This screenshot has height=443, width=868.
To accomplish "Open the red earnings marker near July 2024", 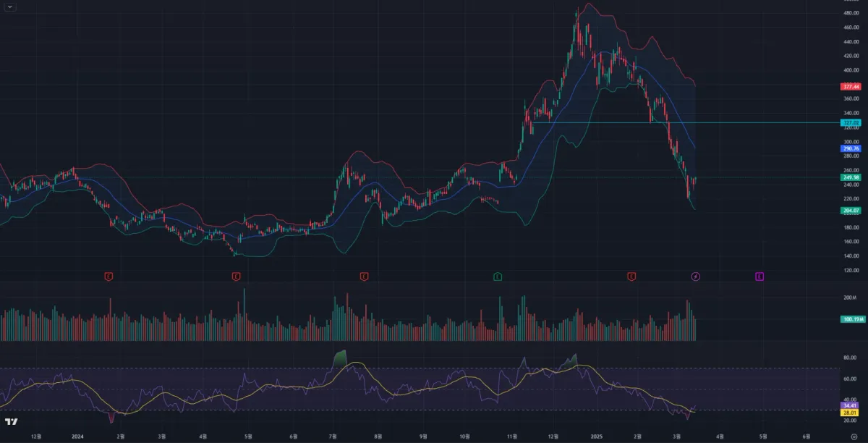I will (x=364, y=277).
